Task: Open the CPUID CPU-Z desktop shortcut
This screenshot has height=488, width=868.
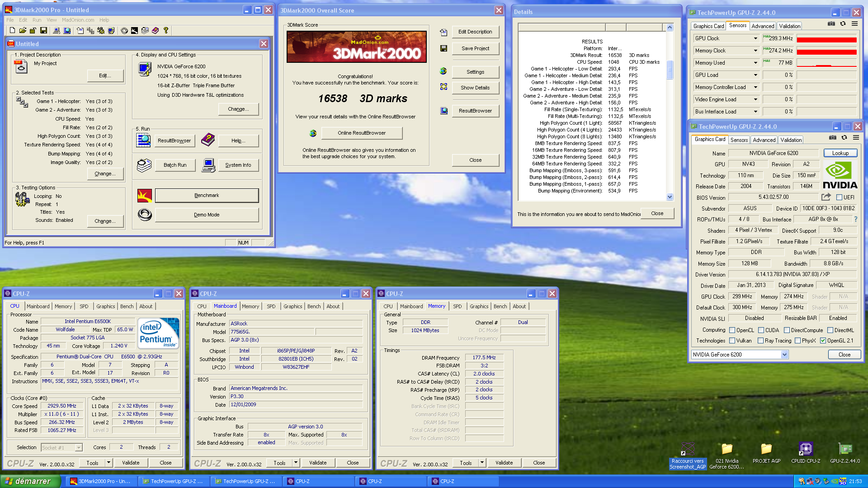Action: [806, 453]
